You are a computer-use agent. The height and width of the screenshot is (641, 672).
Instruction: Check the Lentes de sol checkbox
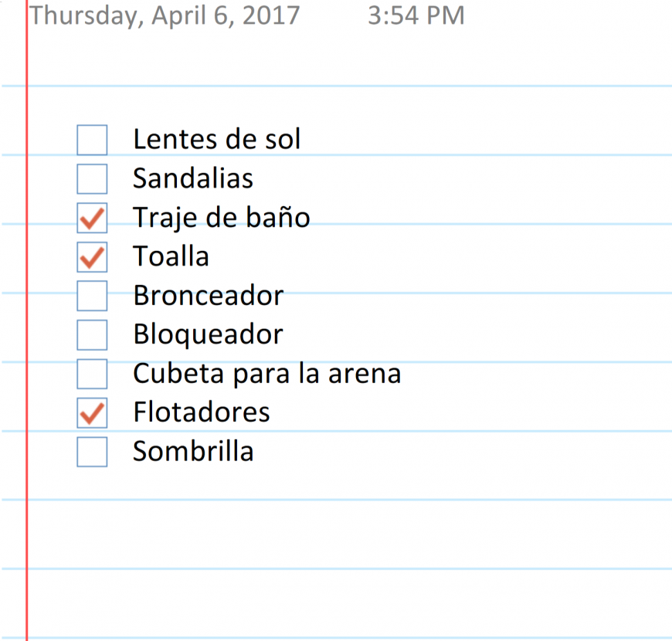92,140
